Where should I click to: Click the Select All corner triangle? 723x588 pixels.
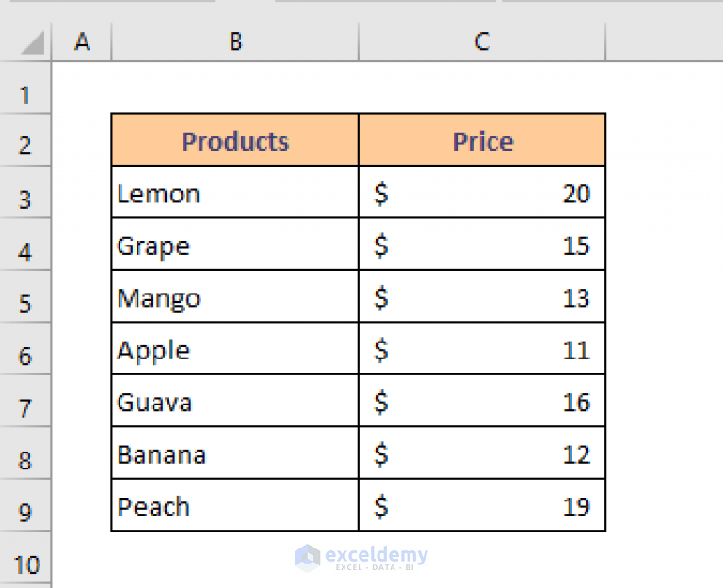coord(33,42)
